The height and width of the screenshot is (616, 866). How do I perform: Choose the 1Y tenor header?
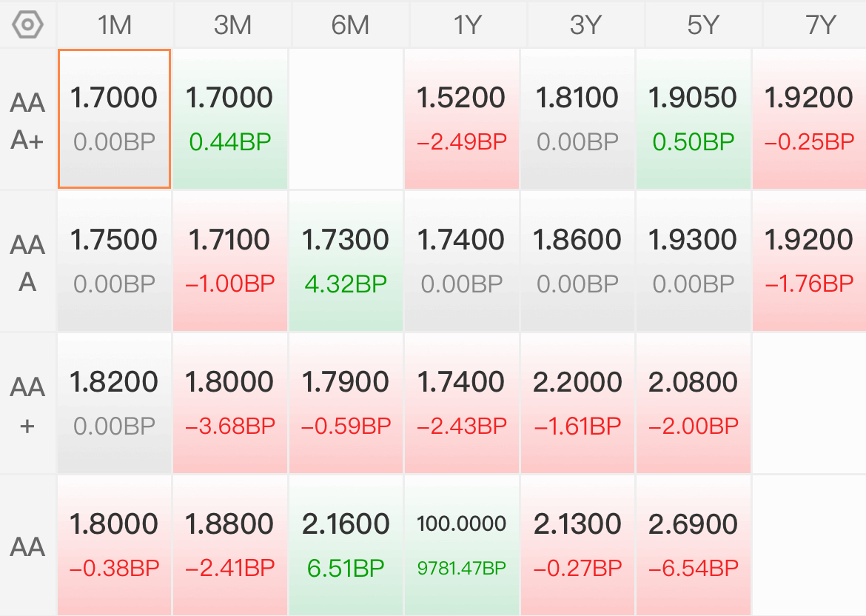[468, 25]
